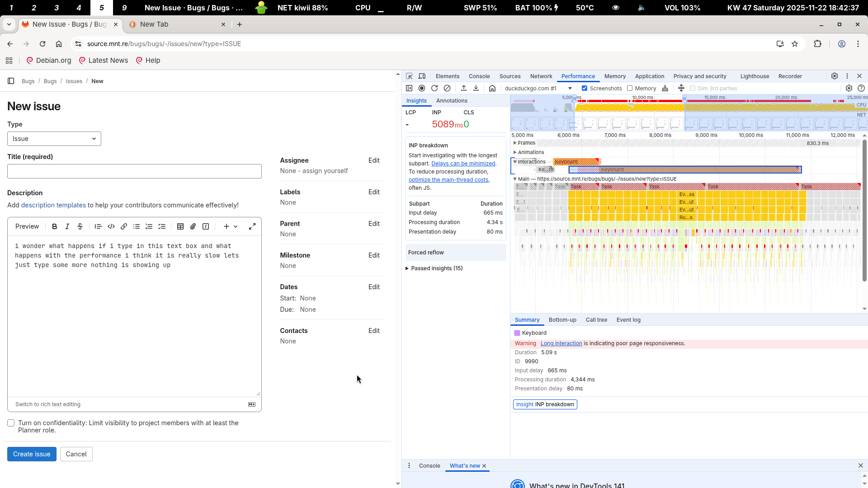Viewport: 868px width, 488px height.
Task: Turn on the confidentiality checkbox
Action: [x=11, y=423]
